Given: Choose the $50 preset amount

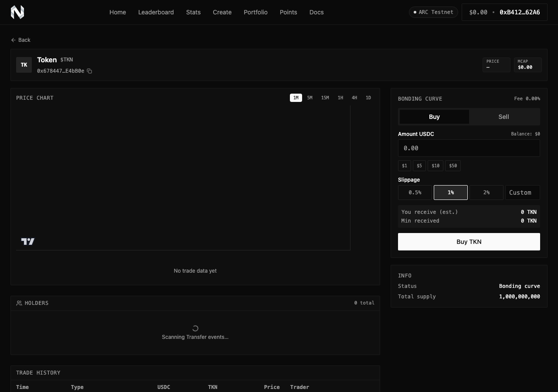Looking at the screenshot, I should (x=453, y=166).
